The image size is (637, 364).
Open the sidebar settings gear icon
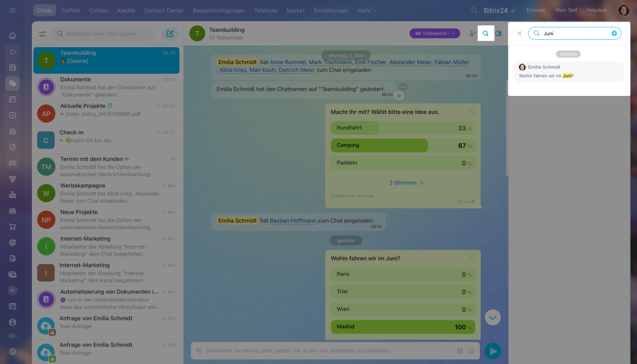(x=12, y=352)
